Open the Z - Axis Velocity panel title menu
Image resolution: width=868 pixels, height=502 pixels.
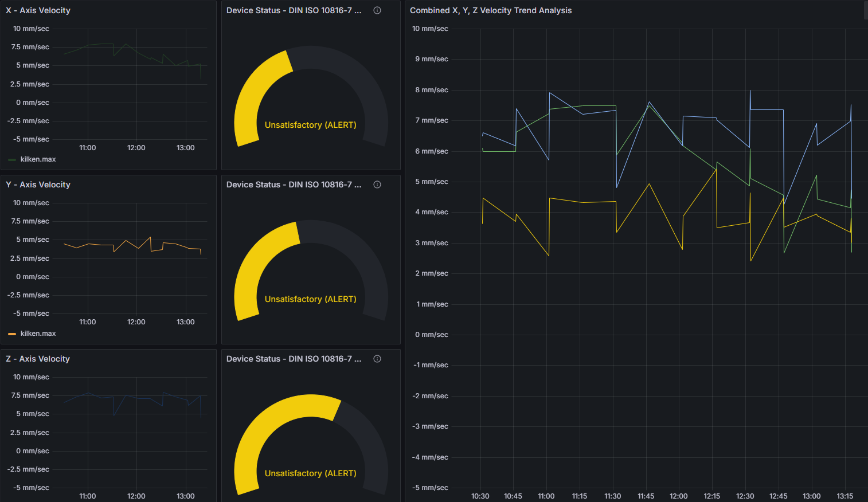38,359
